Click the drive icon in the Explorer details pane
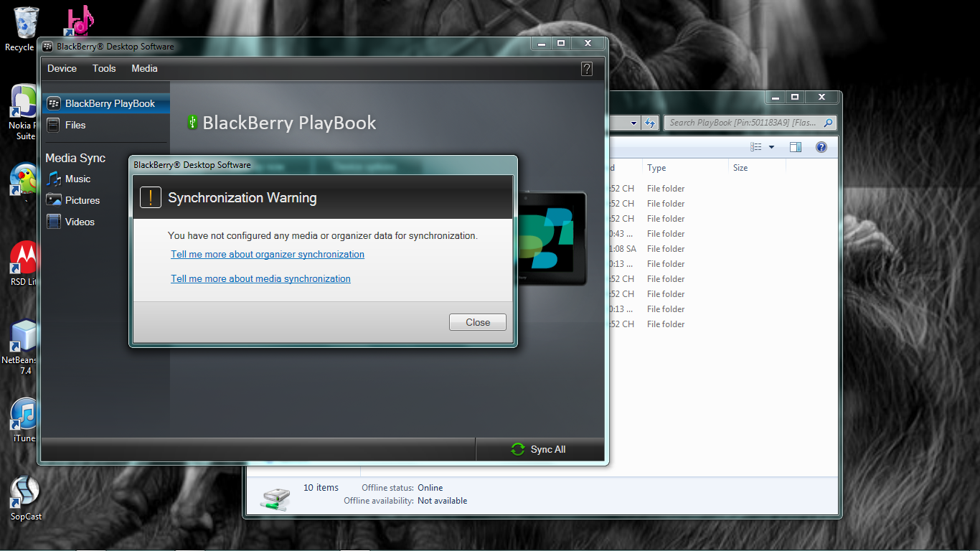The height and width of the screenshot is (551, 980). point(275,499)
